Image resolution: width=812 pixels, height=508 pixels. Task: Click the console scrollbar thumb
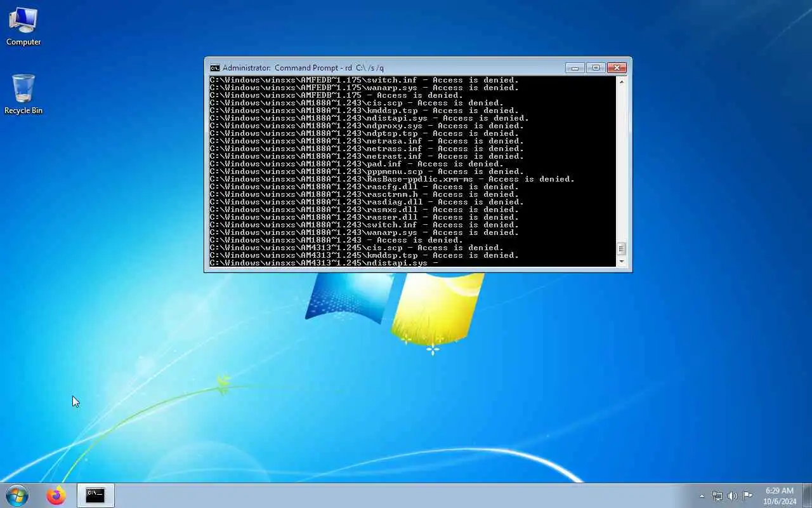click(621, 249)
